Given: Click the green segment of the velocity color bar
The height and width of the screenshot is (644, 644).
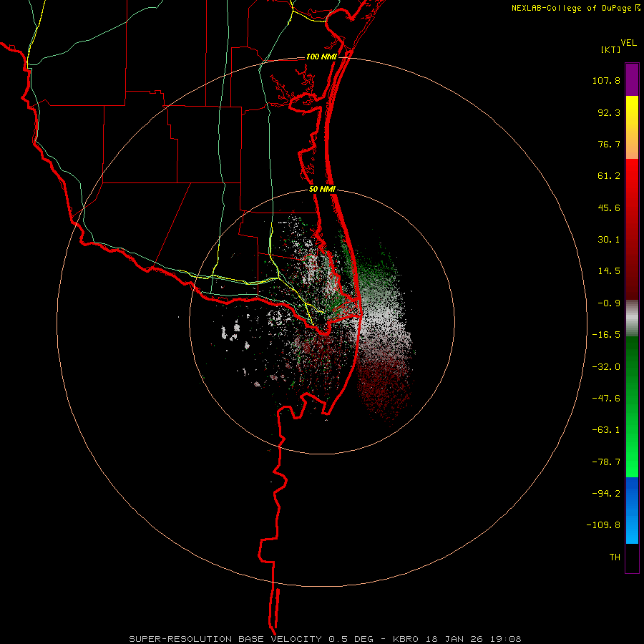Looking at the screenshot, I should (x=632, y=406).
